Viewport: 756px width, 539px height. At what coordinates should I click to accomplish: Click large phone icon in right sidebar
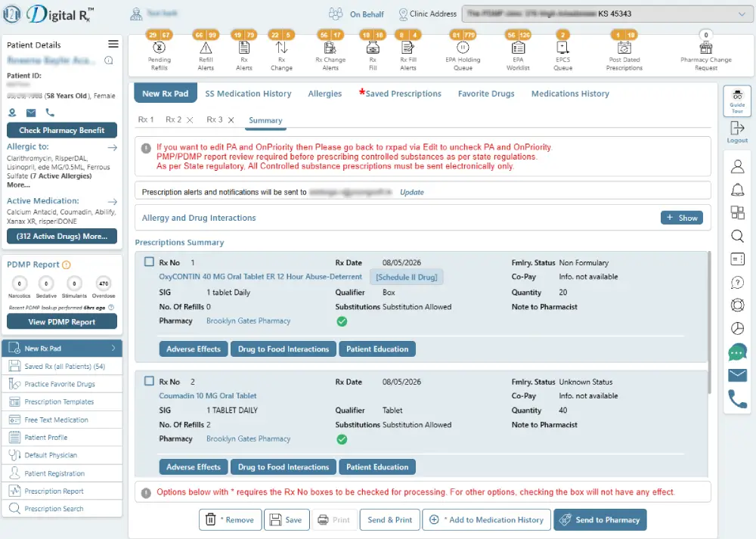[x=737, y=398]
